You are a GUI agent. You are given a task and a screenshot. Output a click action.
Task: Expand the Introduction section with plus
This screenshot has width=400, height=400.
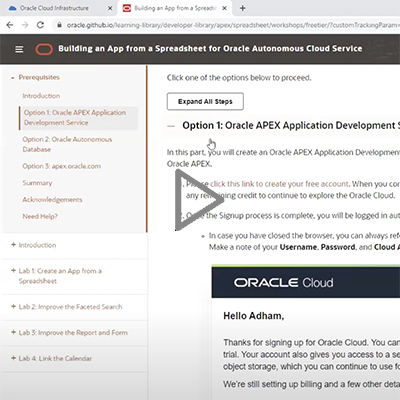[x=13, y=245]
